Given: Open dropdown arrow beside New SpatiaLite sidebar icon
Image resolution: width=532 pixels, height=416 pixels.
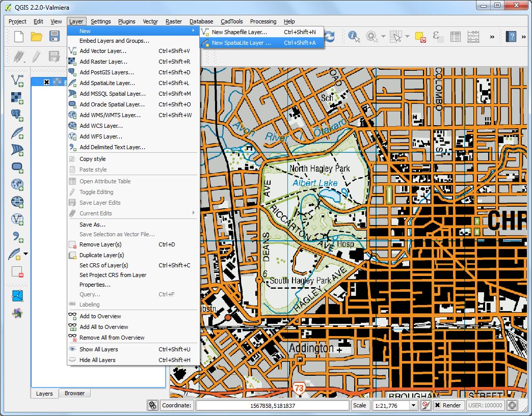Looking at the screenshot, I should [26, 254].
